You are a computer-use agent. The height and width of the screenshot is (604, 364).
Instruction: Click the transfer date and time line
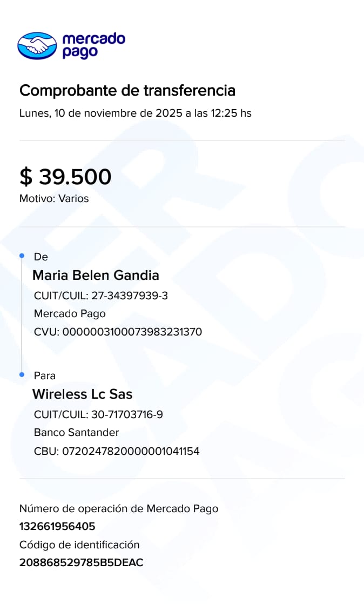click(135, 113)
